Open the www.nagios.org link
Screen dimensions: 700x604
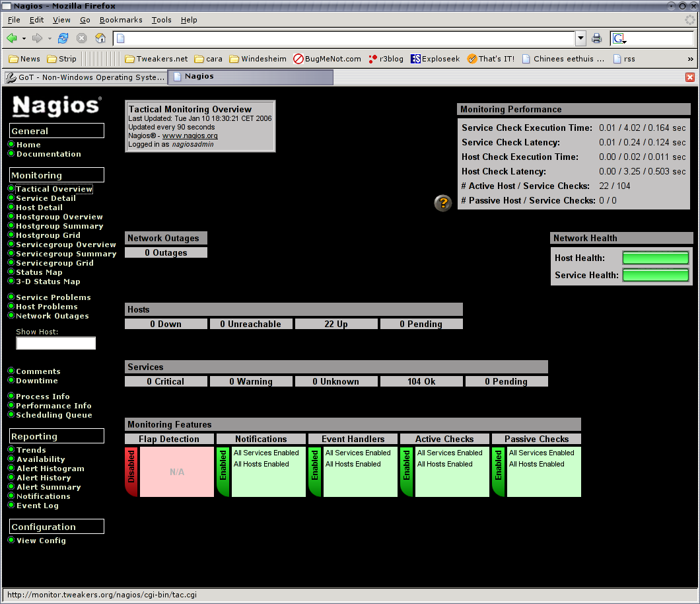pyautogui.click(x=190, y=136)
